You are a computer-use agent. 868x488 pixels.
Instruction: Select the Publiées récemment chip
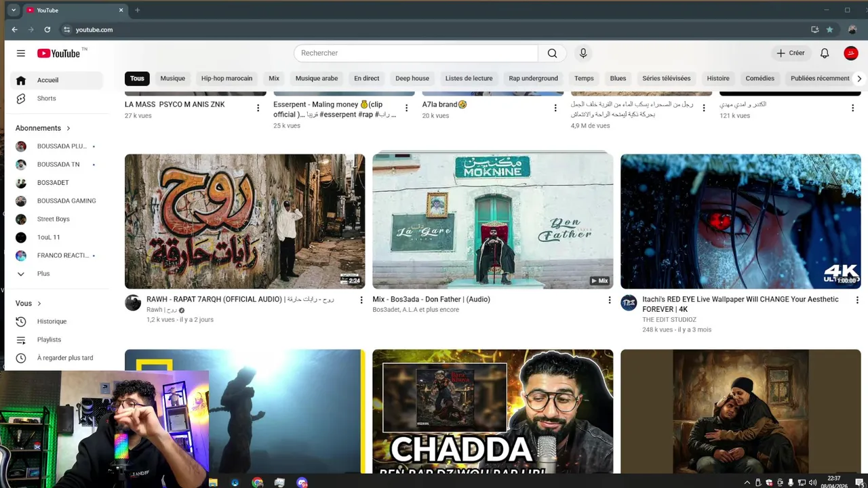click(x=820, y=79)
